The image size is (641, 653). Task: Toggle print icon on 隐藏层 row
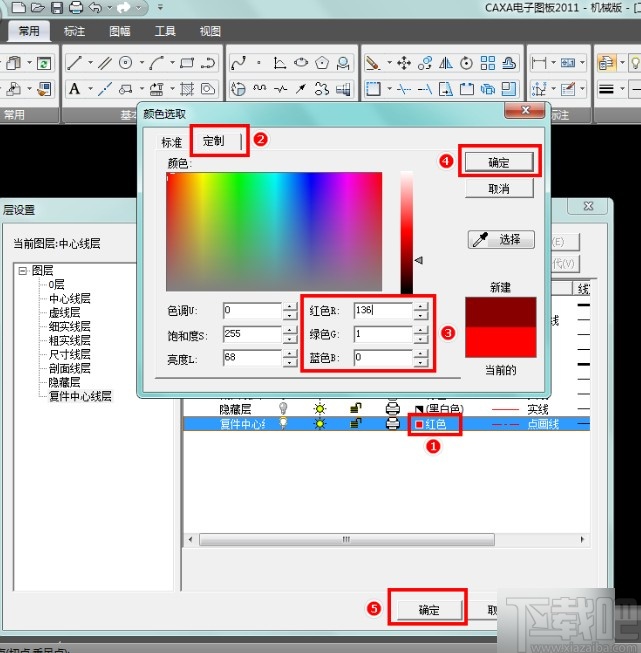[x=393, y=408]
